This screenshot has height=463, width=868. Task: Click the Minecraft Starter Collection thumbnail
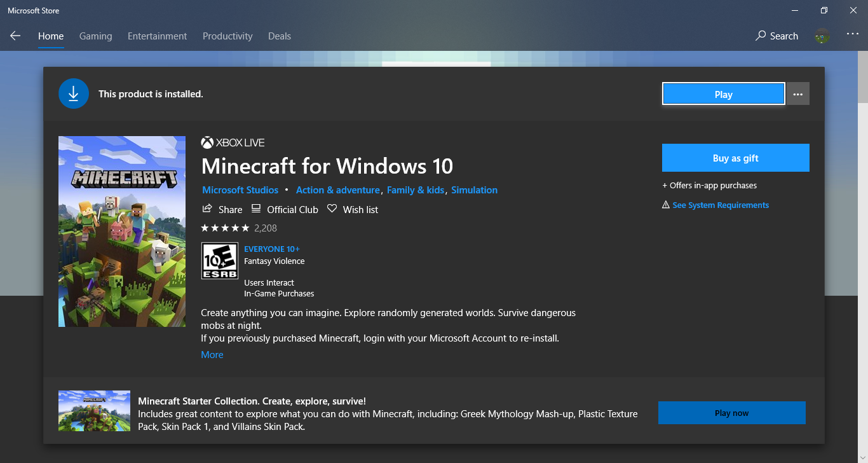coord(94,411)
